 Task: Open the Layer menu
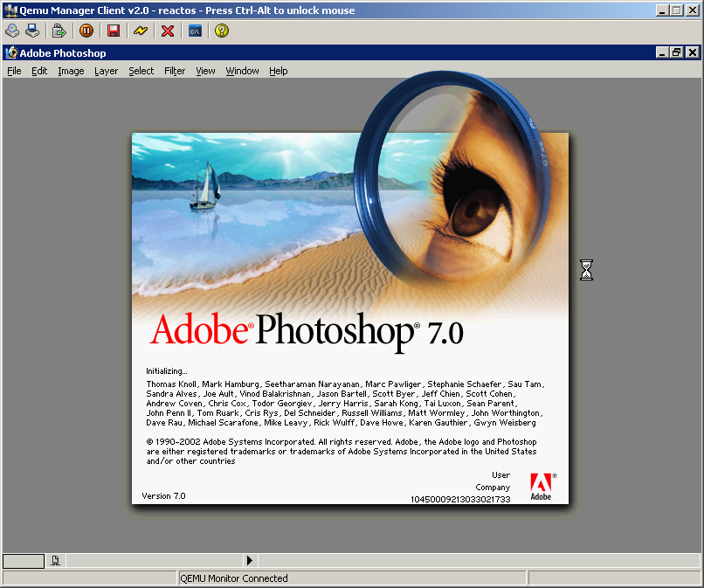click(x=106, y=71)
